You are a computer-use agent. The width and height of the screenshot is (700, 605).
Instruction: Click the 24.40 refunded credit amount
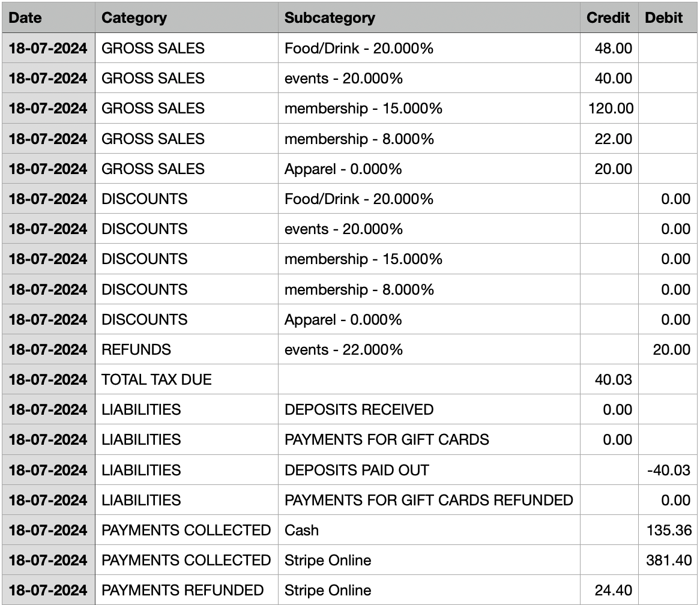point(613,590)
